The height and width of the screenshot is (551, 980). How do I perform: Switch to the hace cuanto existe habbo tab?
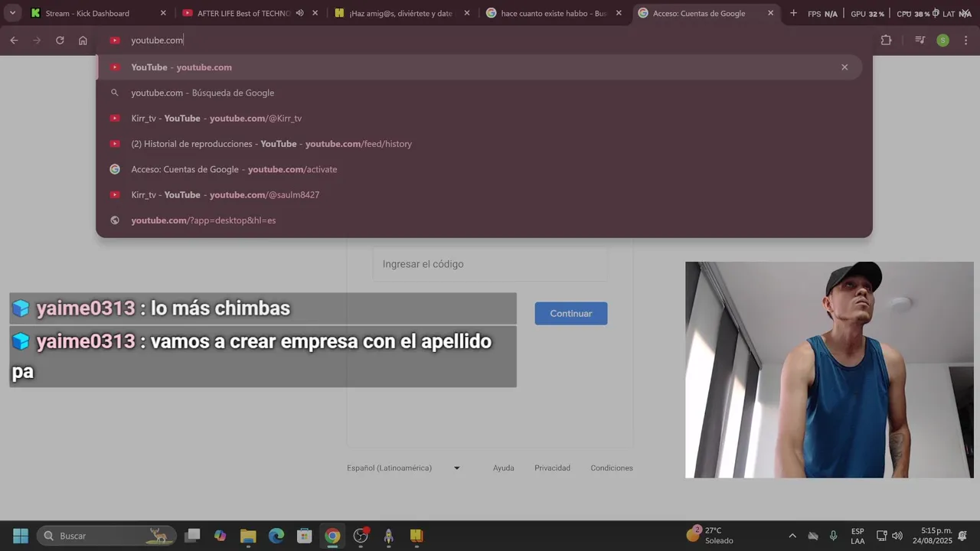554,13
